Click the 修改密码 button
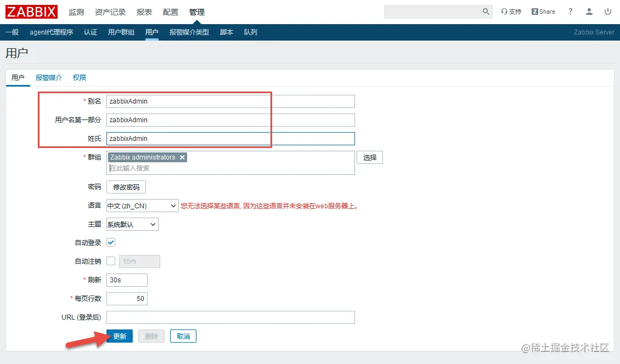Image resolution: width=620 pixels, height=364 pixels. tap(126, 187)
